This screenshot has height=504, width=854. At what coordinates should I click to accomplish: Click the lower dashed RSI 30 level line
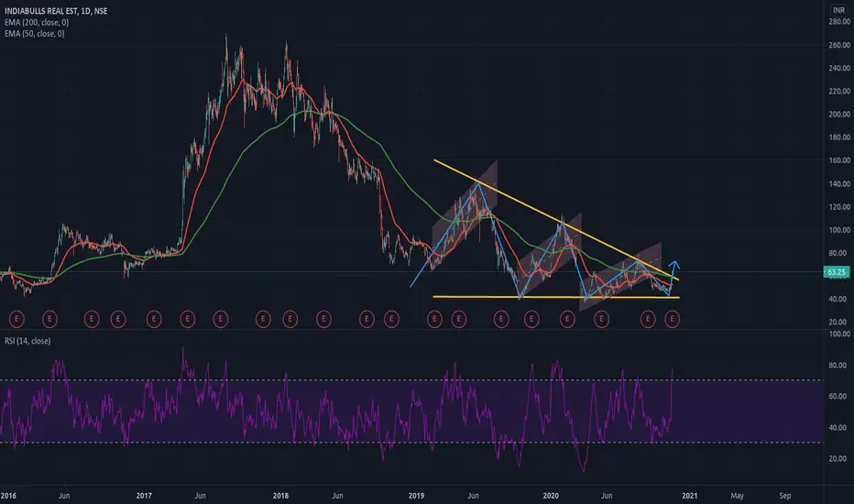411,443
